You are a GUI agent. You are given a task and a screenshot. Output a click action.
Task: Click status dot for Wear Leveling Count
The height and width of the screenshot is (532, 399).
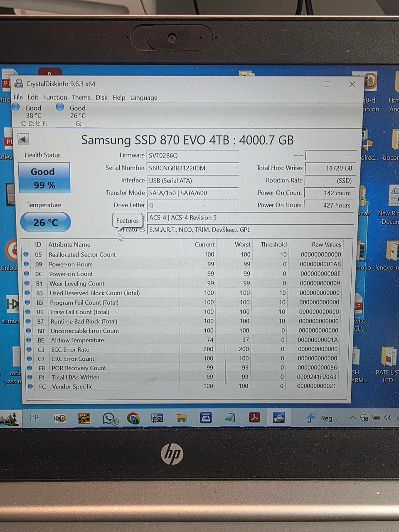point(27,283)
